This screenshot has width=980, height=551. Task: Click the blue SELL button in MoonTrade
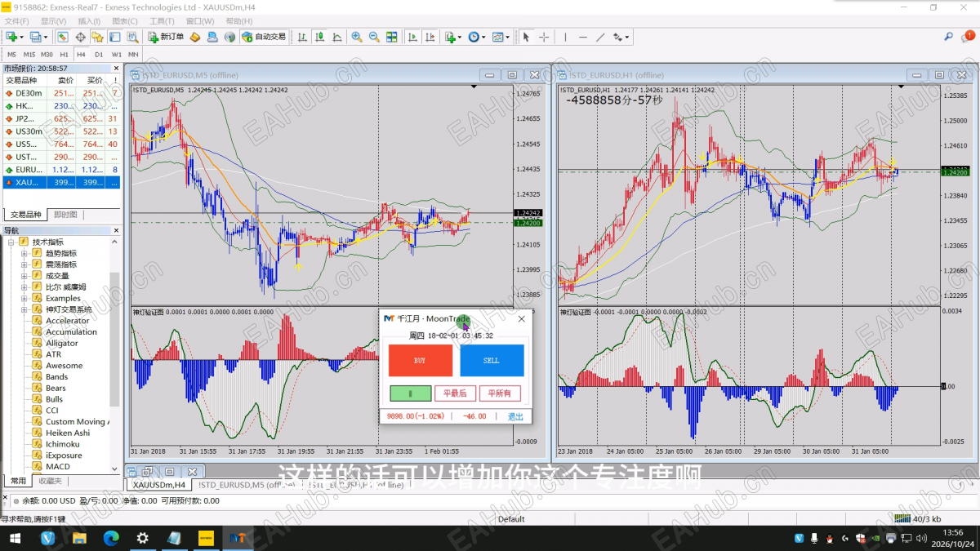coord(492,360)
